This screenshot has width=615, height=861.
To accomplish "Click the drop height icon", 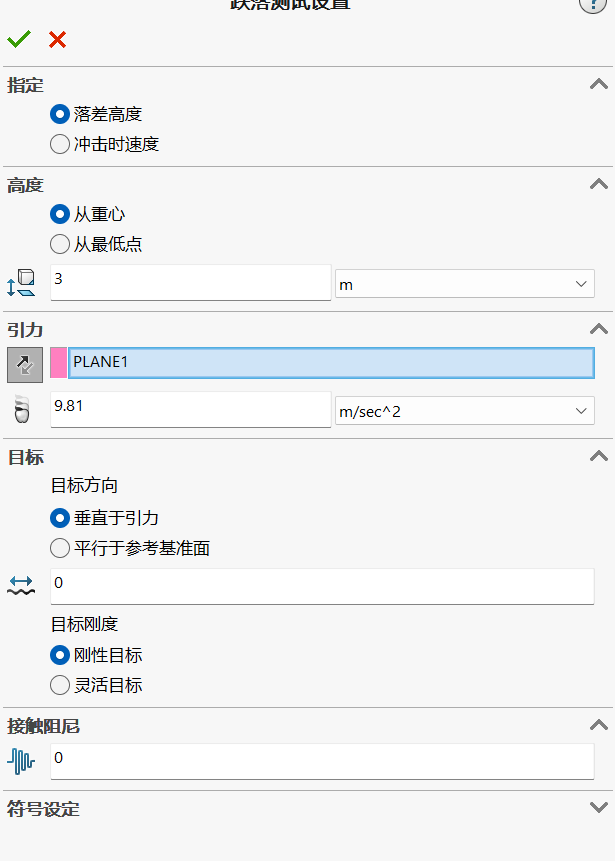I will [21, 283].
